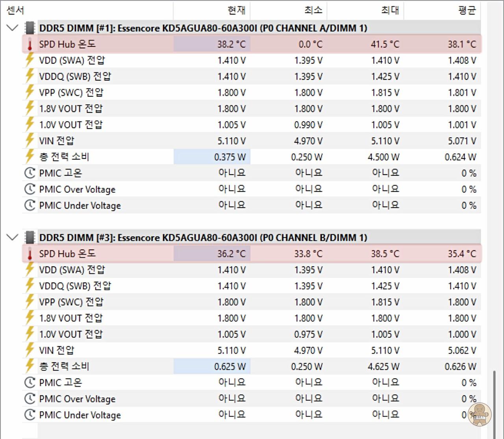Select the maximum power value 4.625 W
Viewport: 504px width, 439px height.
pyautogui.click(x=384, y=367)
